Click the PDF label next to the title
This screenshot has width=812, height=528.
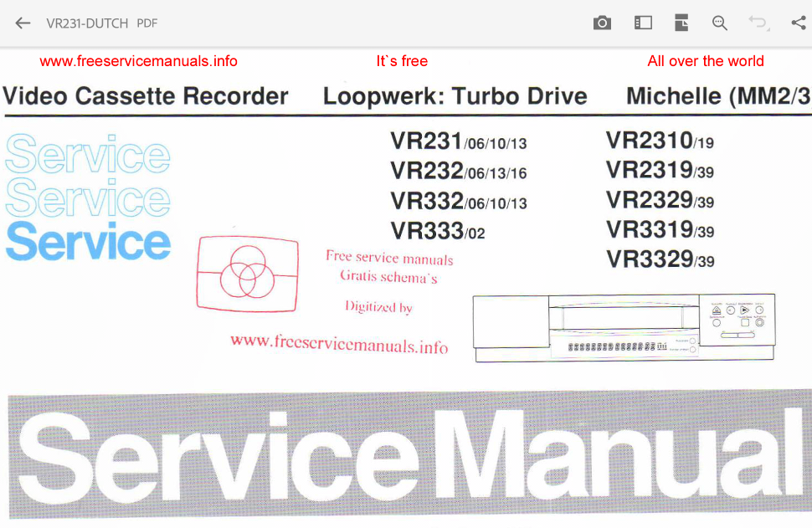(147, 23)
